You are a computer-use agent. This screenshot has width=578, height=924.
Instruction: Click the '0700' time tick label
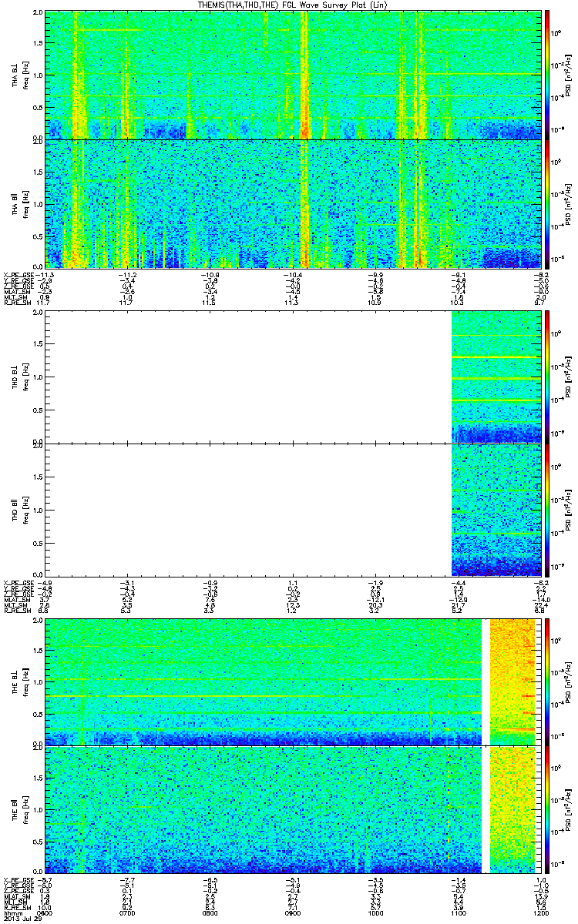128,912
